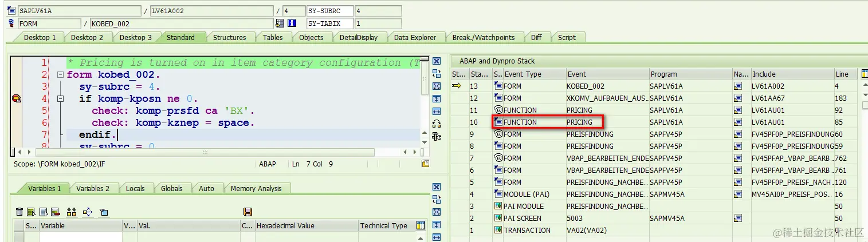The height and width of the screenshot is (242, 868).
Task: Save variables using the floppy disk icon
Action: pyautogui.click(x=248, y=212)
